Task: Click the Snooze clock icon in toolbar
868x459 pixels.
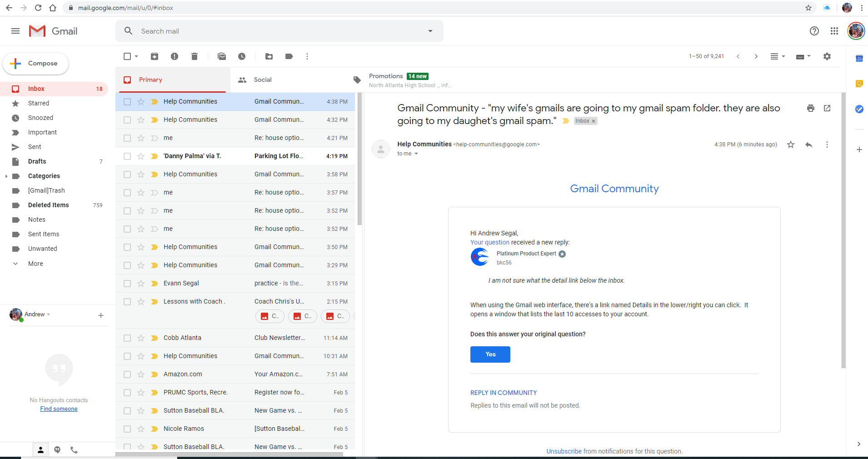Action: tap(242, 56)
